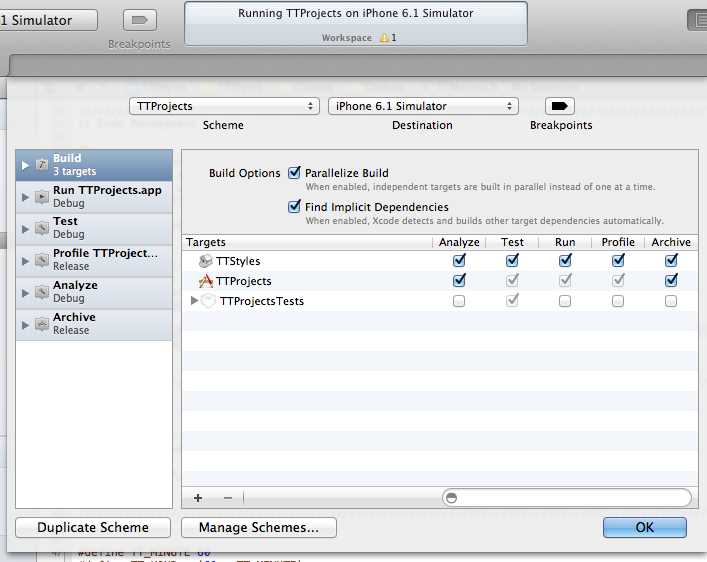
Task: Click the filter magnifier icon in search field
Action: point(451,498)
